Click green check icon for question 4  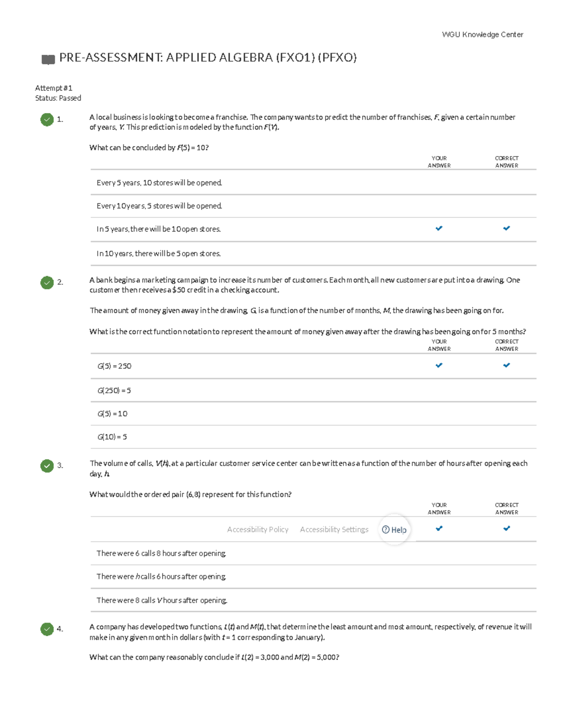pyautogui.click(x=47, y=629)
